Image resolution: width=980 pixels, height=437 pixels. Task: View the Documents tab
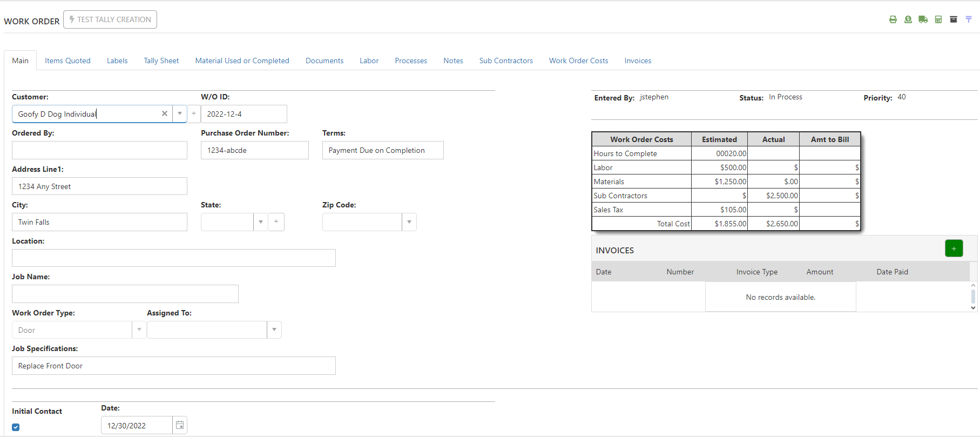pos(325,60)
